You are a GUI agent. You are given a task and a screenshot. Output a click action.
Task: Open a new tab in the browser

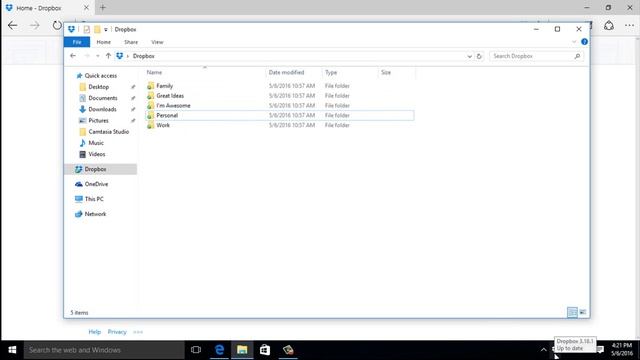point(102,7)
